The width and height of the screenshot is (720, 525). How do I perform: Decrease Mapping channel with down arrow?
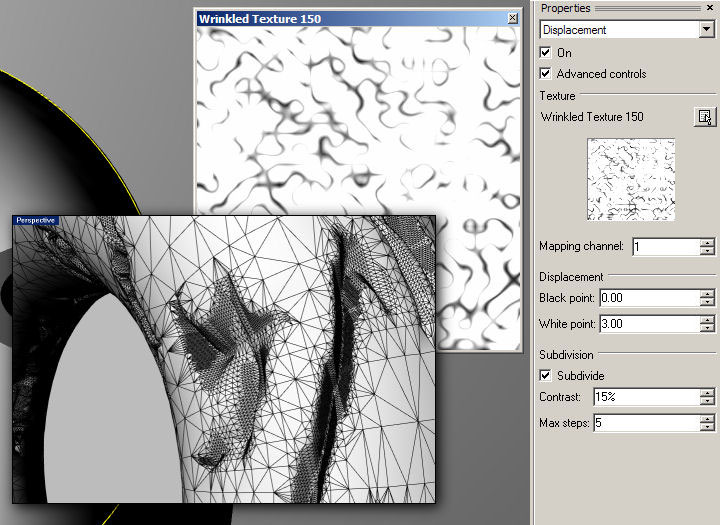click(x=708, y=251)
